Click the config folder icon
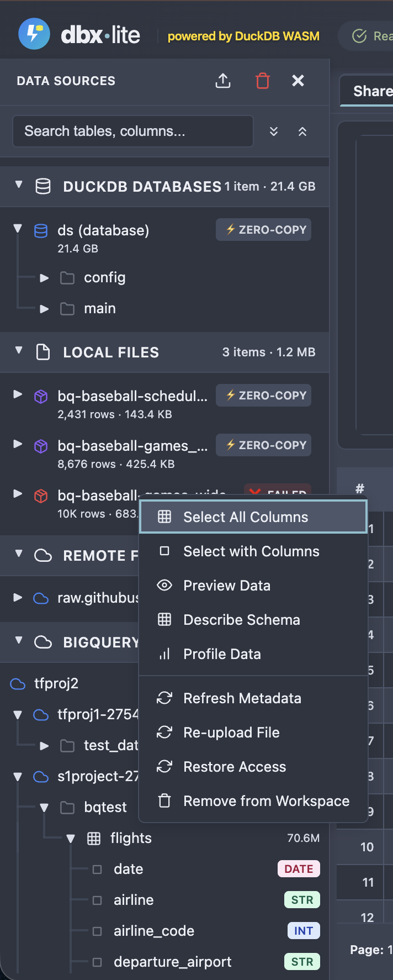 pyautogui.click(x=67, y=277)
